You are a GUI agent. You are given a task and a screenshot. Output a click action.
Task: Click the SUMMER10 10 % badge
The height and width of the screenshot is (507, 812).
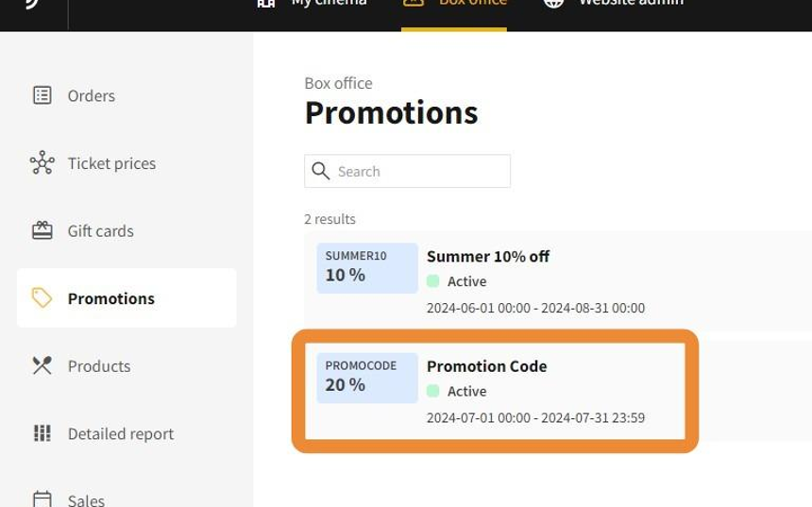tap(367, 267)
